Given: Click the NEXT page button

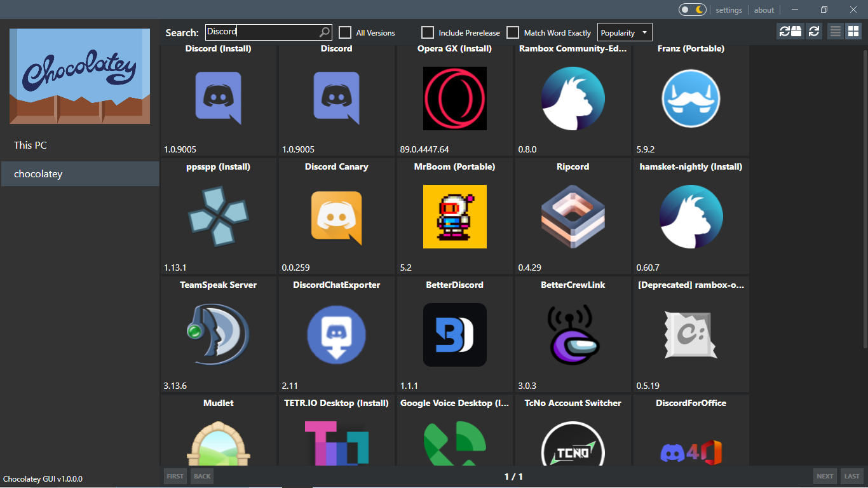Looking at the screenshot, I should (825, 476).
